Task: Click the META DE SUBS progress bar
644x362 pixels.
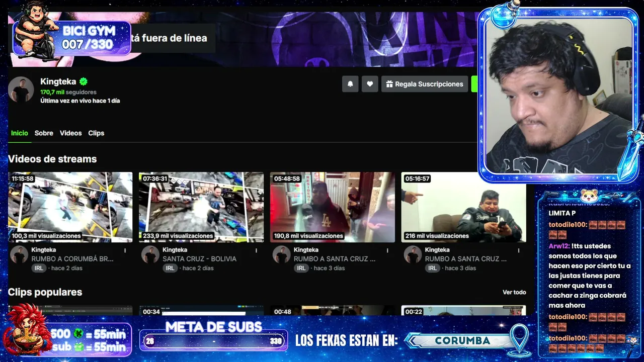Action: (214, 341)
